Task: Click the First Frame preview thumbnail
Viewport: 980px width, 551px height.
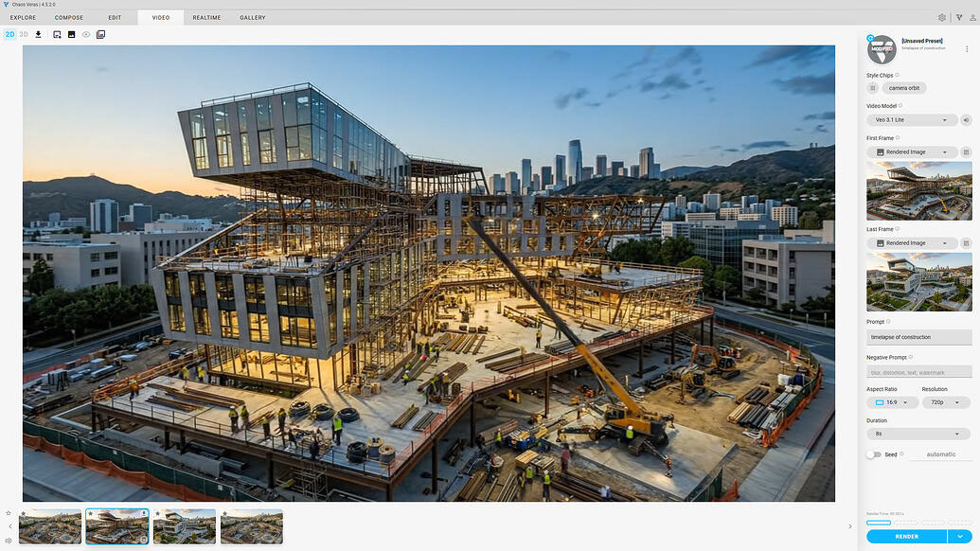Action: point(918,191)
